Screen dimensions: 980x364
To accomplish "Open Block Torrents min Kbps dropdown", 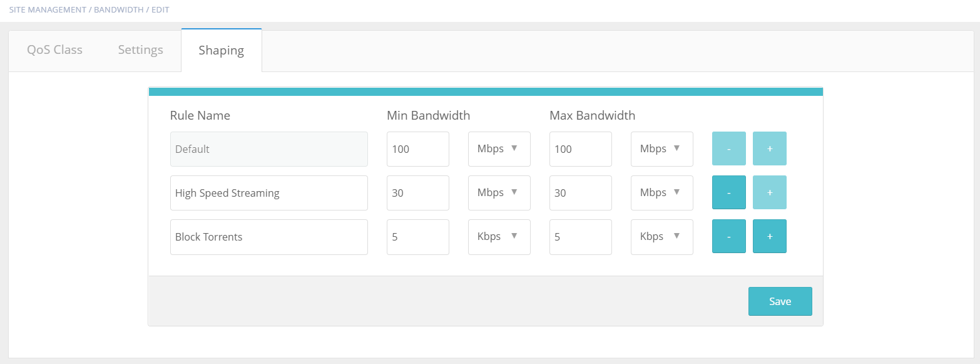I will 499,237.
